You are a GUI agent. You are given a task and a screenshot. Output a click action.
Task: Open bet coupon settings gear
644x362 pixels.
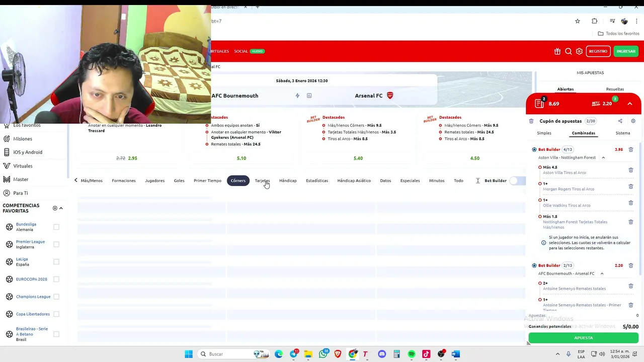[x=633, y=121]
